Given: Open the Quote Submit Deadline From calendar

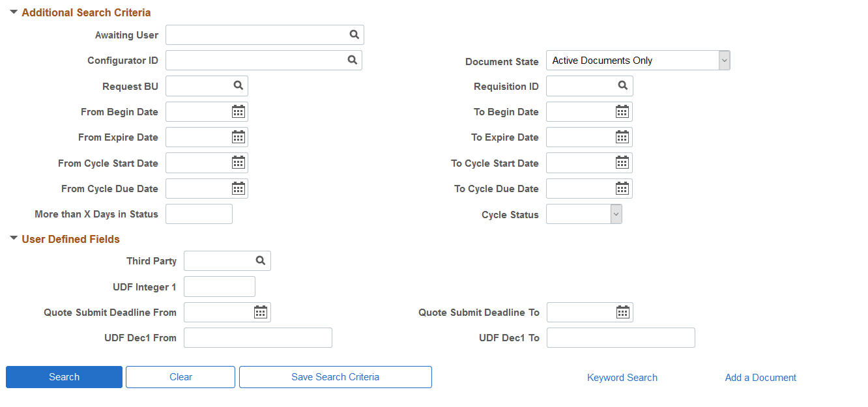Looking at the screenshot, I should coord(259,312).
